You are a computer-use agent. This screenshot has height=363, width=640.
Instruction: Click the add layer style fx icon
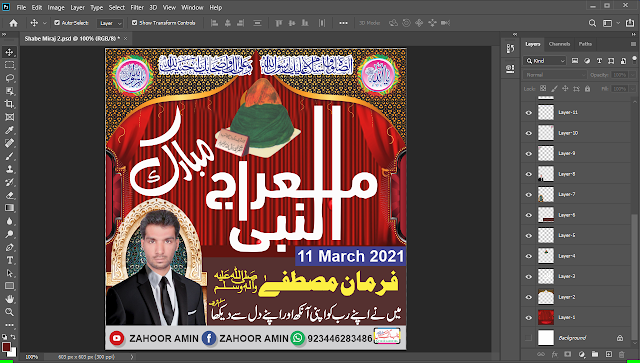555,354
